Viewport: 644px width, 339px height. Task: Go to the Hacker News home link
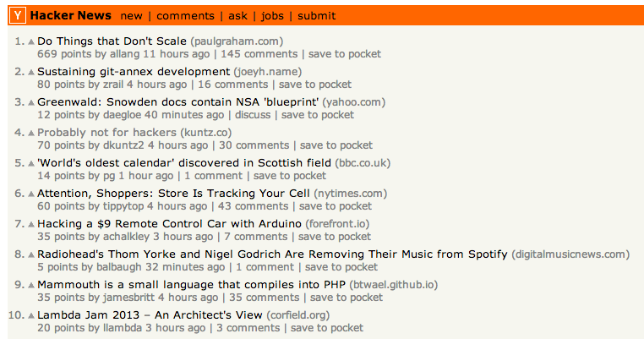coord(71,15)
